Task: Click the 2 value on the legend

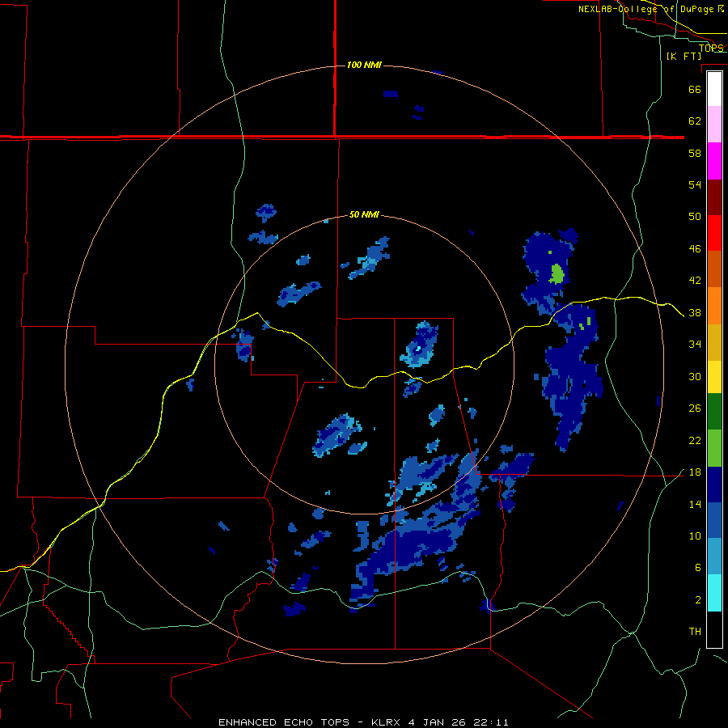Action: coord(698,600)
